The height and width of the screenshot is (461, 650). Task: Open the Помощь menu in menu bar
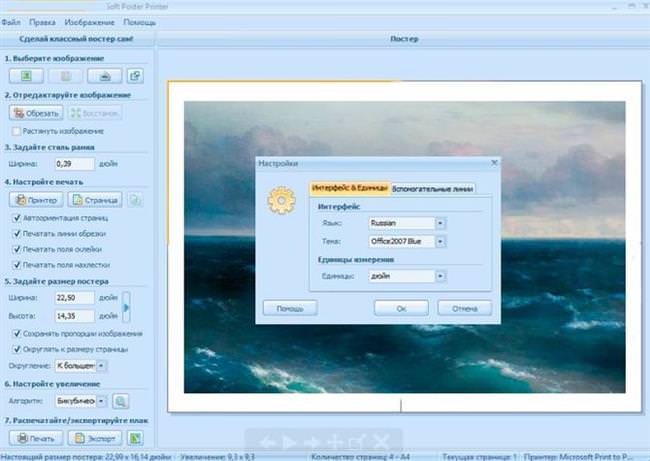click(x=140, y=22)
